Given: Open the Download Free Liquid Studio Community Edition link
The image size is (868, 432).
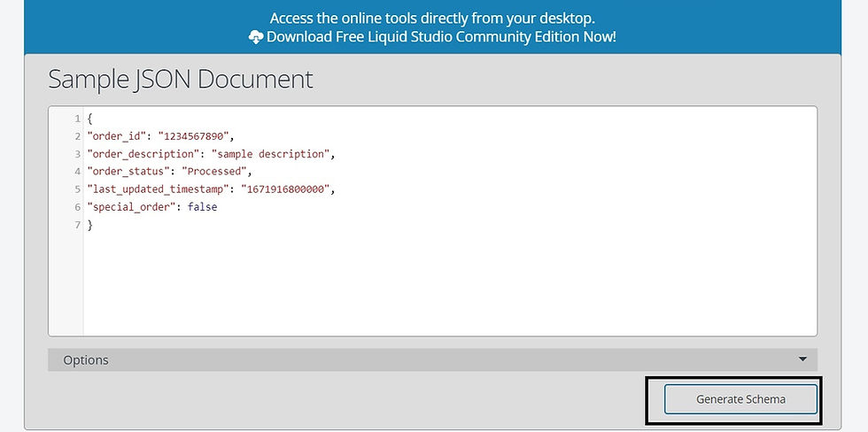Looking at the screenshot, I should tap(441, 37).
